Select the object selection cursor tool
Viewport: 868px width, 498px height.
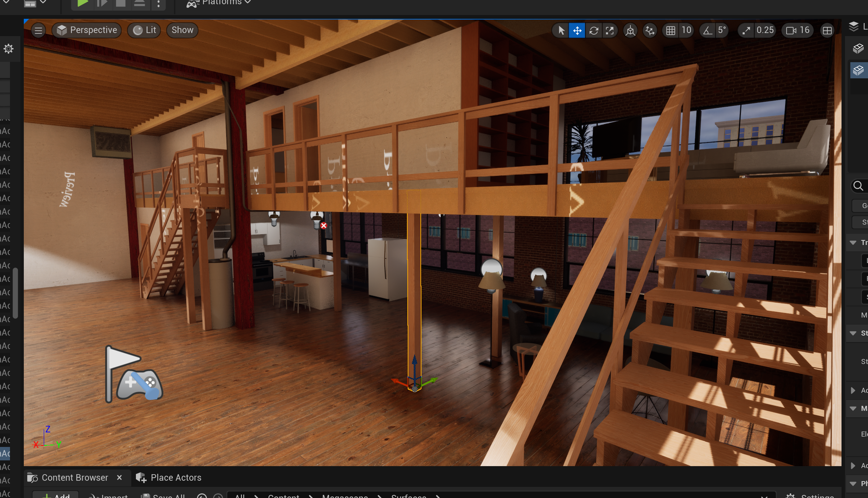[x=561, y=30]
